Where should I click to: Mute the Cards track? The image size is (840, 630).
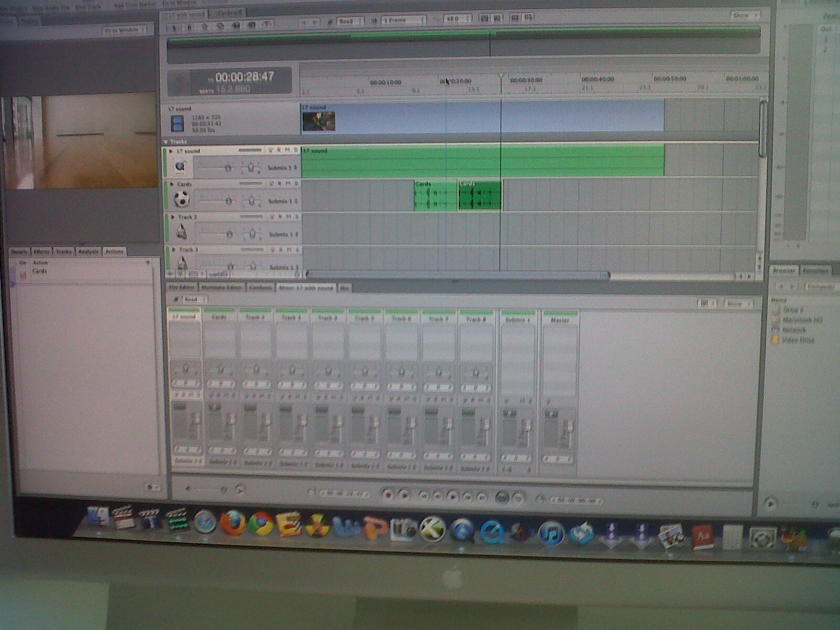tap(287, 184)
